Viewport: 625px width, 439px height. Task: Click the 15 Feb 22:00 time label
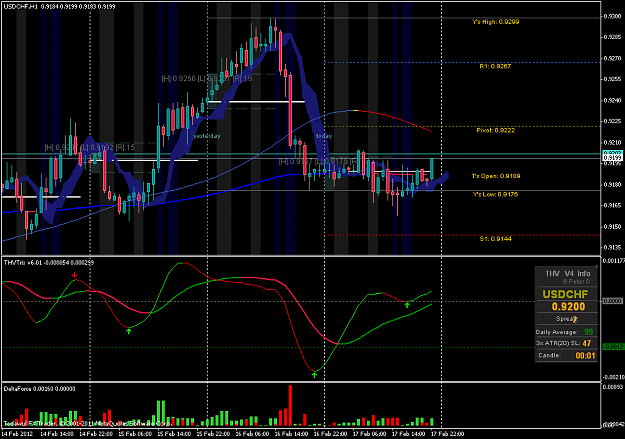(x=214, y=433)
